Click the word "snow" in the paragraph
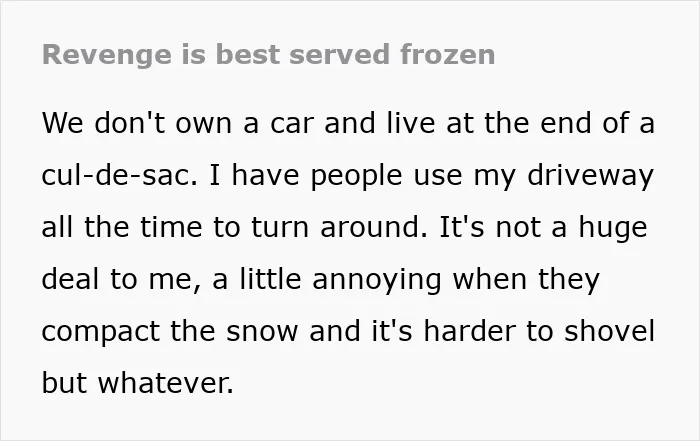This screenshot has height=441, width=700. click(x=262, y=332)
